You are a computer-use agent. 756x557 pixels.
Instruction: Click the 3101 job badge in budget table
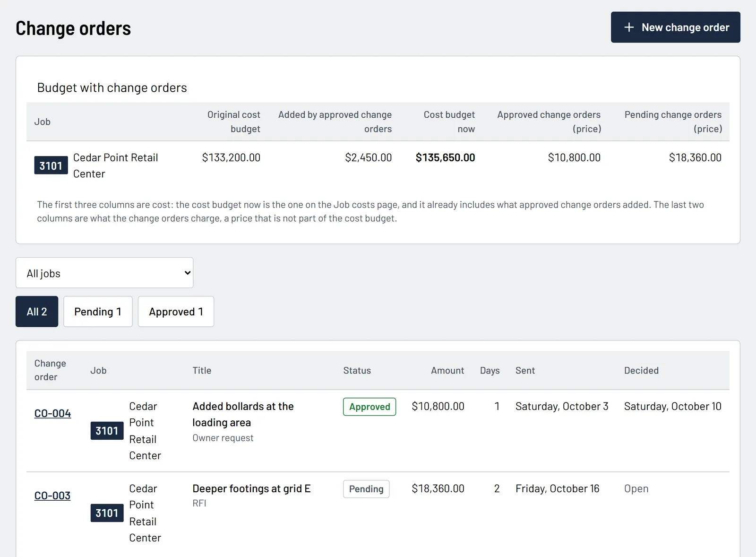[51, 165]
